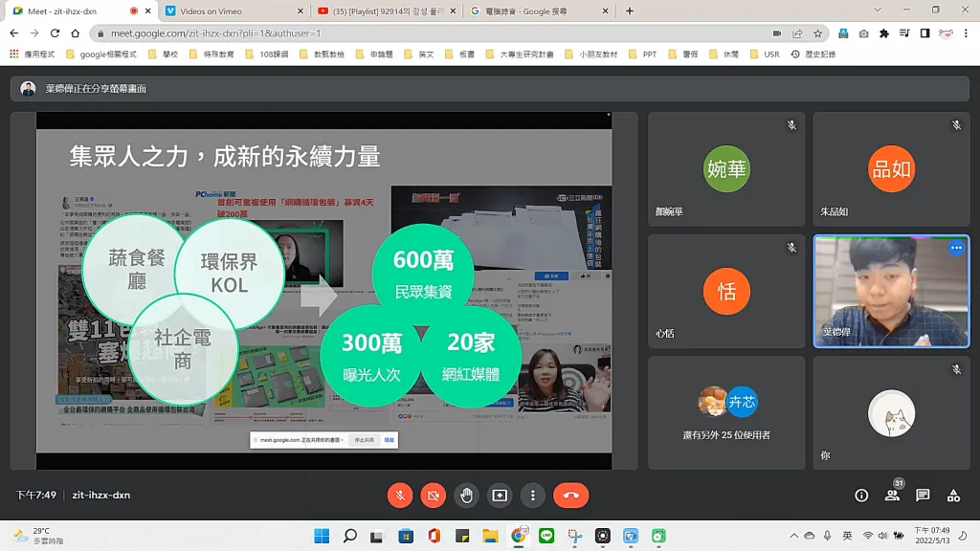The height and width of the screenshot is (551, 980).
Task: Bookmark this page with star icon
Action: point(818,33)
